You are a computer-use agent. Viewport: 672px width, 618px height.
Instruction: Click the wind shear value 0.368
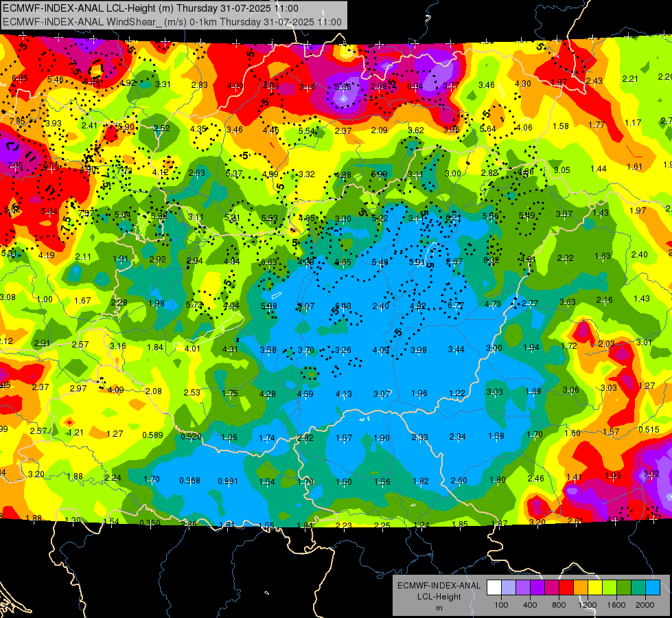pyautogui.click(x=189, y=481)
